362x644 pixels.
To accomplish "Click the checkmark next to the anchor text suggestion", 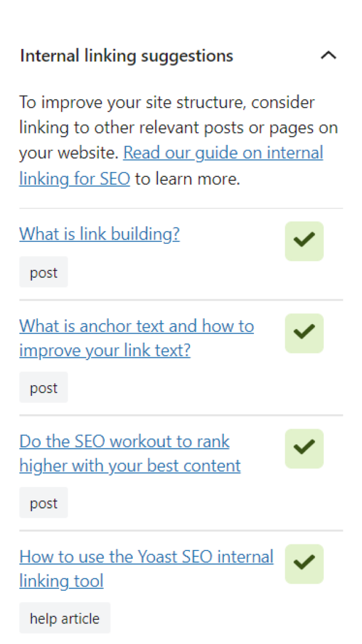I will pos(303,333).
